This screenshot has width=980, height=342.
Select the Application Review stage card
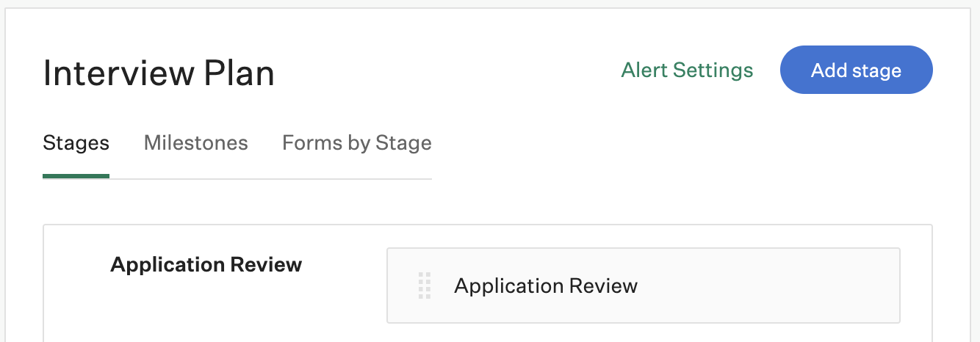(644, 285)
